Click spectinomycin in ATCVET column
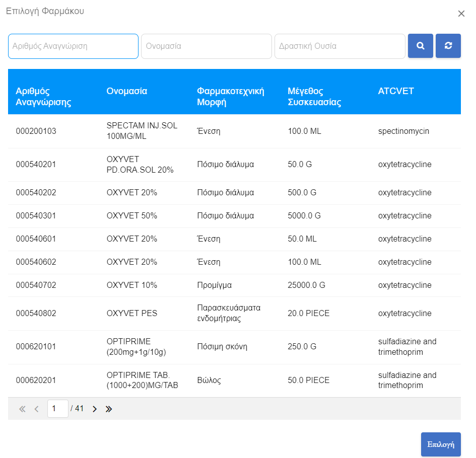Image resolution: width=476 pixels, height=458 pixels. 403,131
